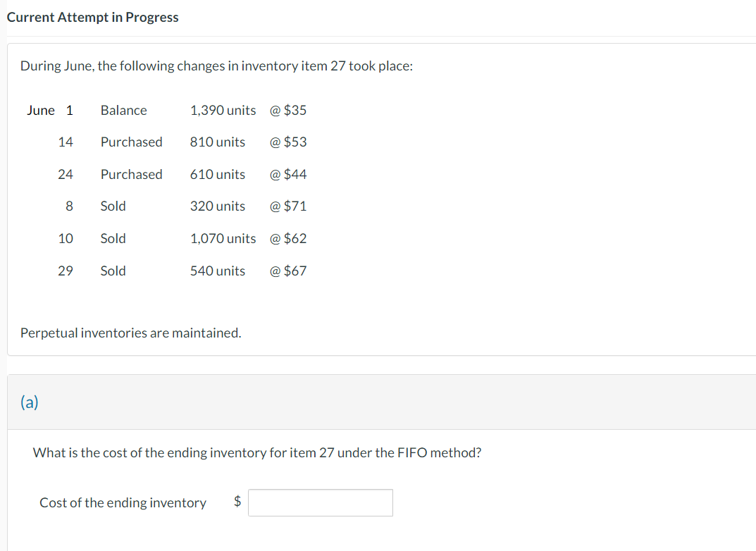Click the June 1 Balance row
Viewport: 756px width, 551px height.
click(x=124, y=110)
